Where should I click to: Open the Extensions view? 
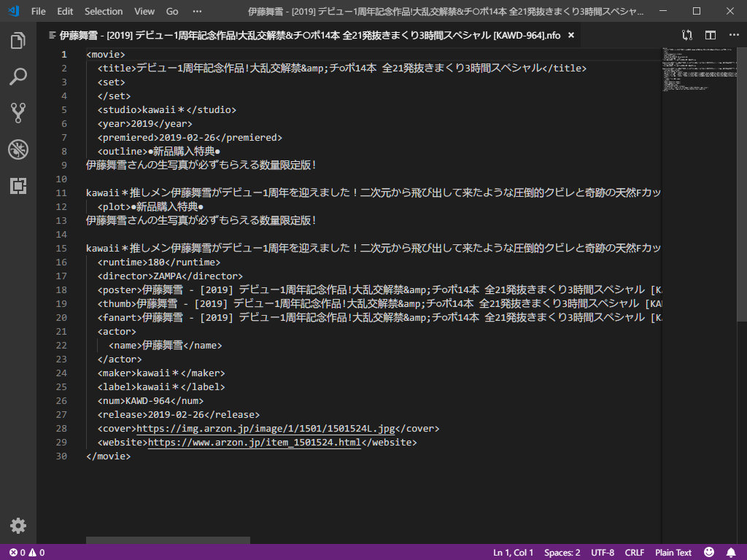[x=18, y=186]
